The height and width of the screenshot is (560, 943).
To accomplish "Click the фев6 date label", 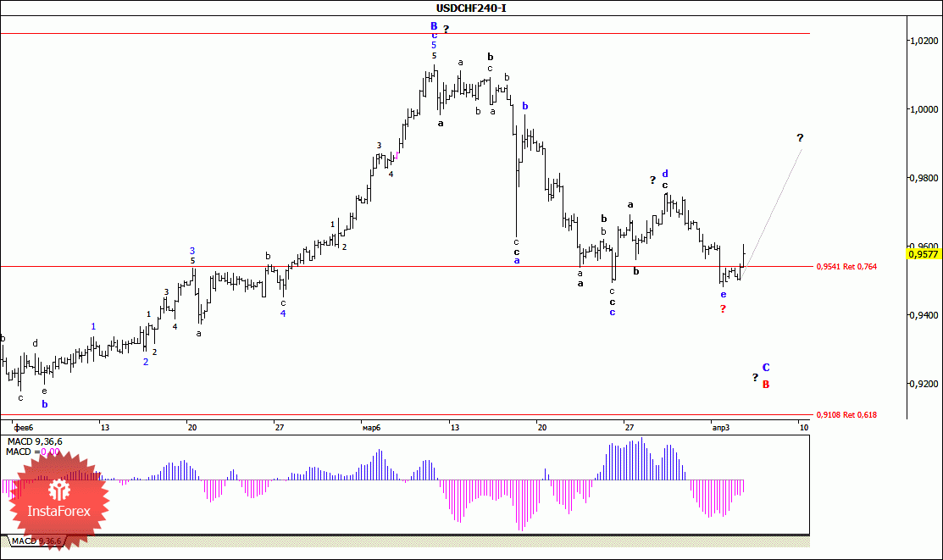I will 24,428.
